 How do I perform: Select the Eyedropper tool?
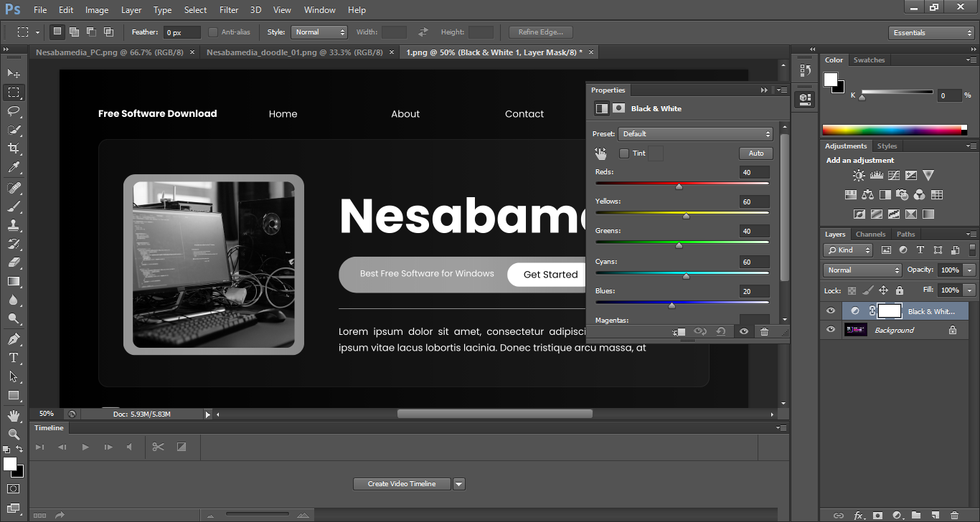pyautogui.click(x=14, y=167)
